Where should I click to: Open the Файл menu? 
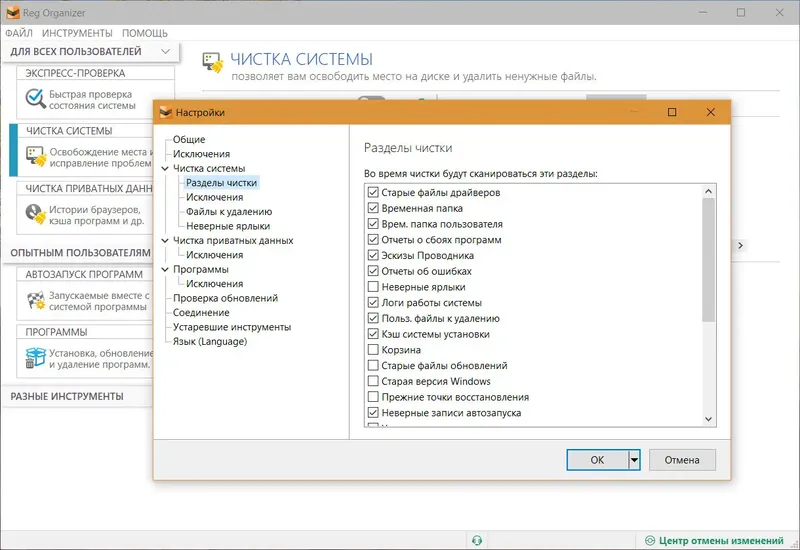point(19,33)
